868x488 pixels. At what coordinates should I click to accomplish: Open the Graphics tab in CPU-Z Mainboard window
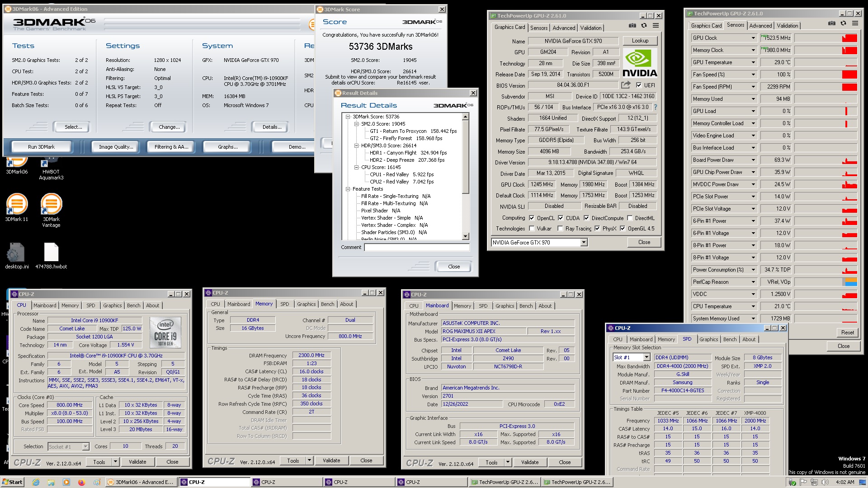(505, 306)
